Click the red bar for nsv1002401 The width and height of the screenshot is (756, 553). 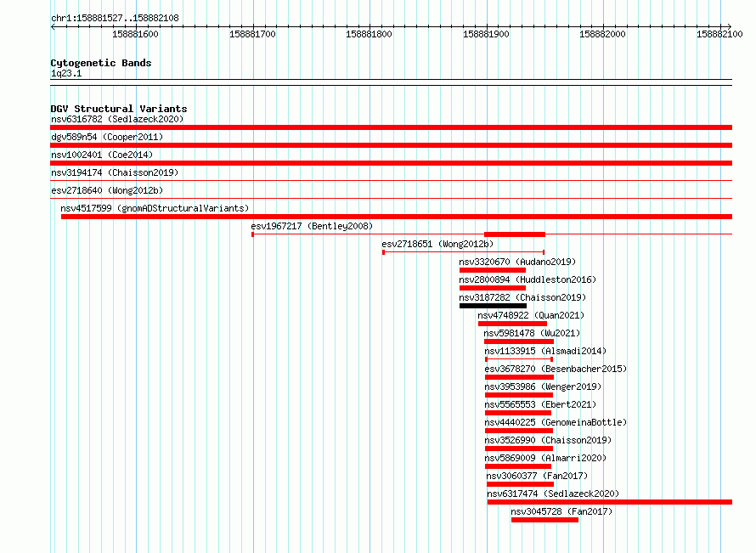coord(391,163)
